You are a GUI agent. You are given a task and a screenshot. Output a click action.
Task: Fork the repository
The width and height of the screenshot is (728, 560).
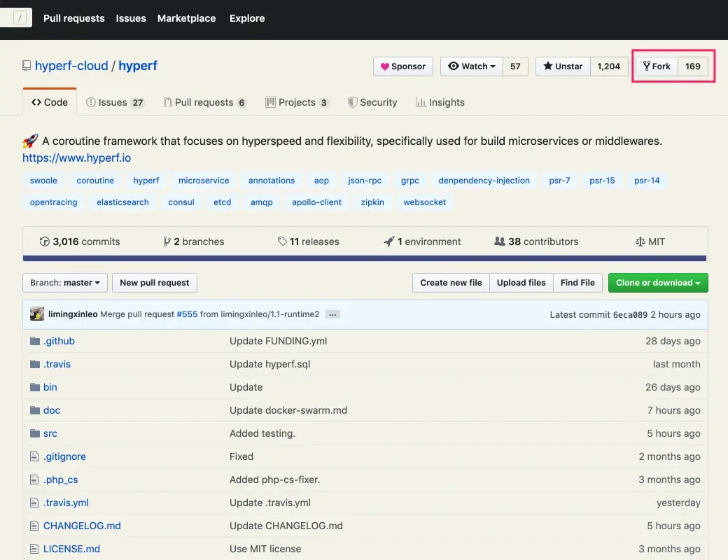[x=657, y=66]
